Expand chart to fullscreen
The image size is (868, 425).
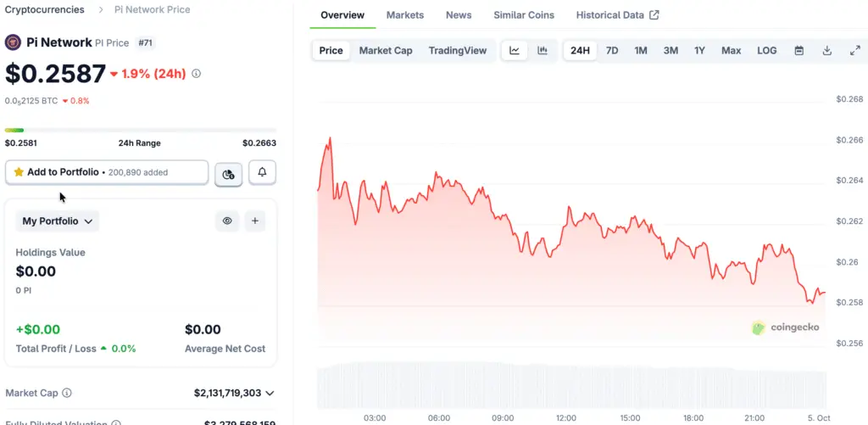854,51
